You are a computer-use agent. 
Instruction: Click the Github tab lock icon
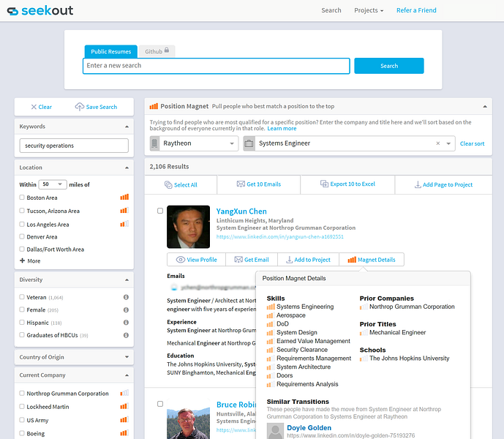(x=167, y=50)
